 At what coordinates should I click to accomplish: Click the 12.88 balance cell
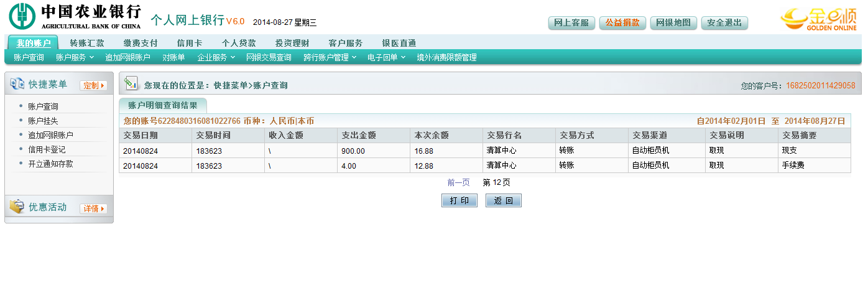point(447,166)
